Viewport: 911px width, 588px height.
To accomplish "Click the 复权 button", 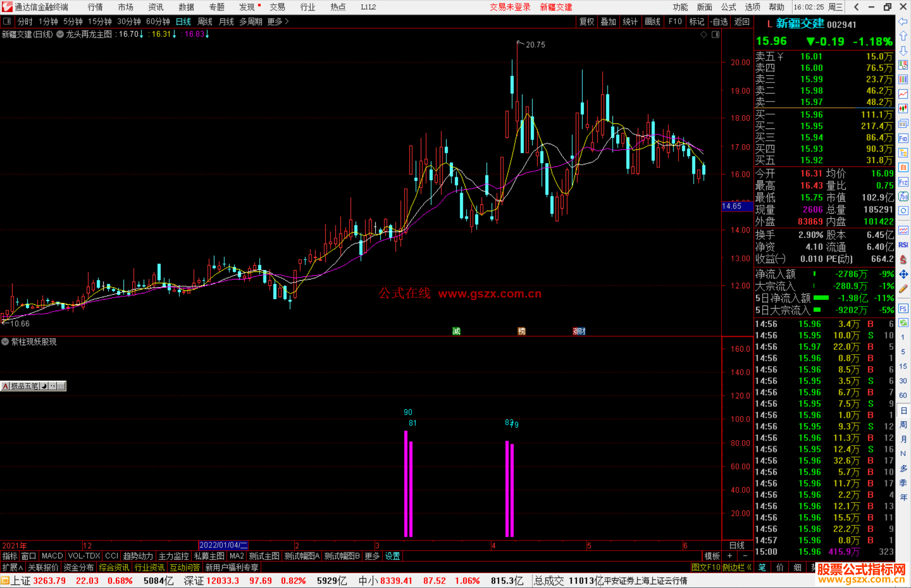I will [x=587, y=21].
